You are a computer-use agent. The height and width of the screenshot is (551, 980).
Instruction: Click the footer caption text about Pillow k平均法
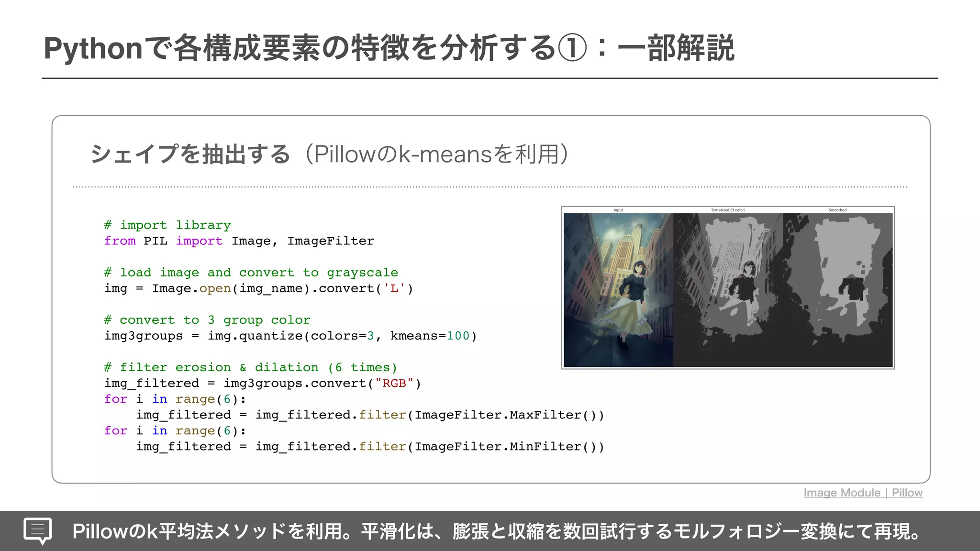pyautogui.click(x=495, y=531)
